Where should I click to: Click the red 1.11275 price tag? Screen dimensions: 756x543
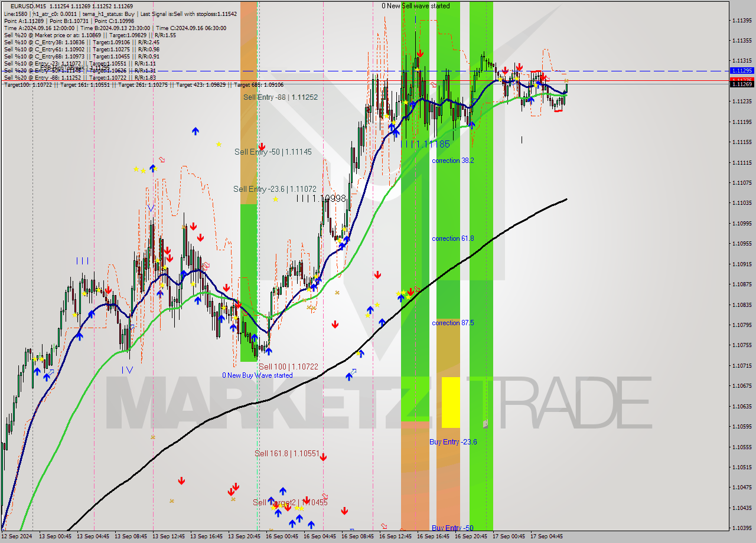tap(742, 79)
